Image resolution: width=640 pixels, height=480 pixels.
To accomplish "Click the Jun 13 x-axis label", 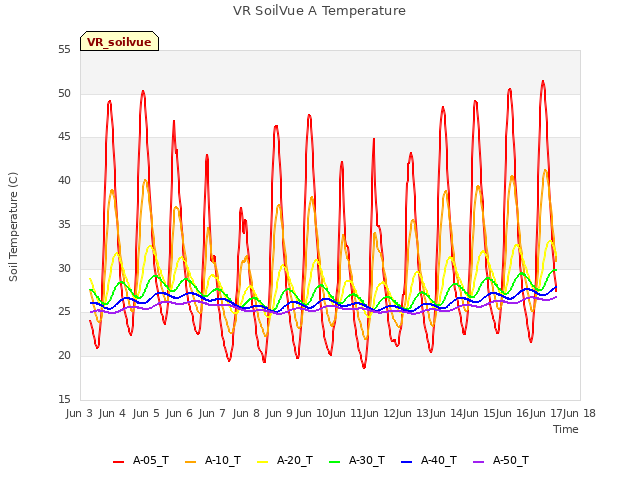I will coord(412,413).
